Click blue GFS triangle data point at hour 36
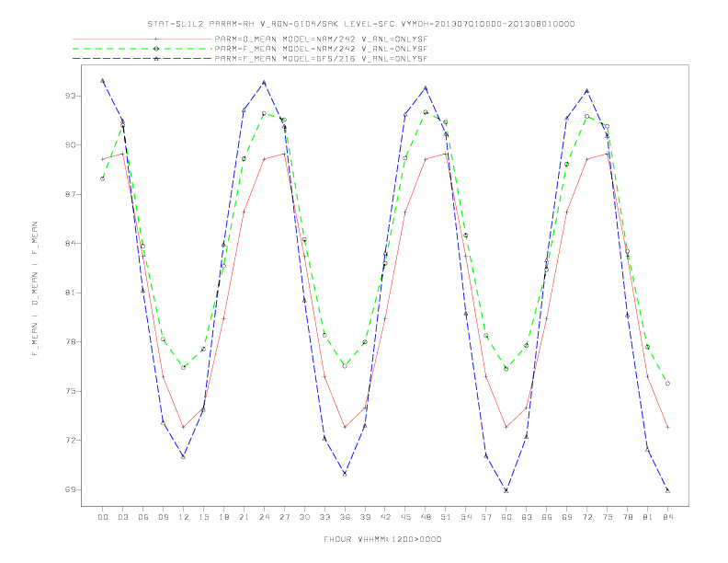 coord(345,474)
